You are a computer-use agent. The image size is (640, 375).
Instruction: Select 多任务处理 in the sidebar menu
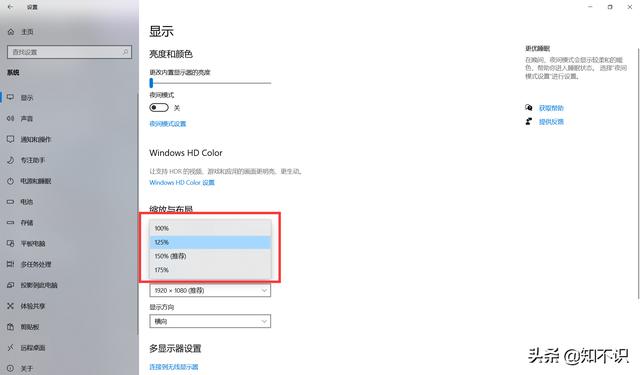coord(36,264)
